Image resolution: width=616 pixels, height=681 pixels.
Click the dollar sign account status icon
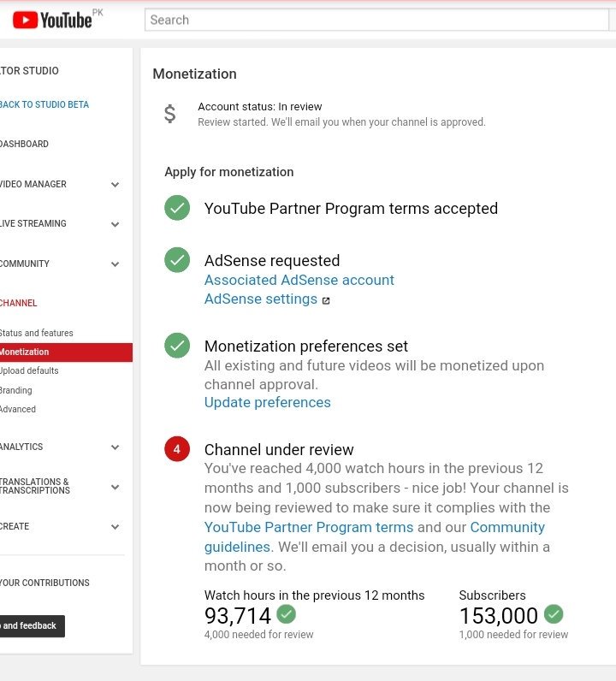[170, 114]
